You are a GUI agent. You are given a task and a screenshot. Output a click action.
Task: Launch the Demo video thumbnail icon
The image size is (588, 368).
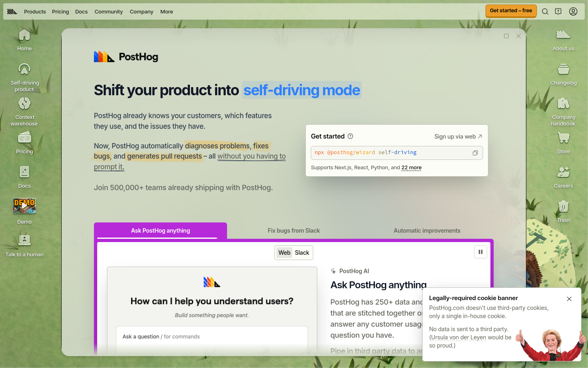pos(24,211)
